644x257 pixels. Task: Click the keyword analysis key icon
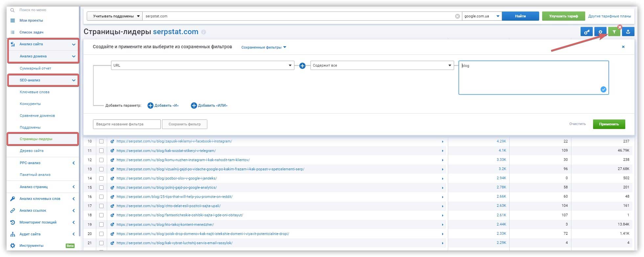[12, 199]
